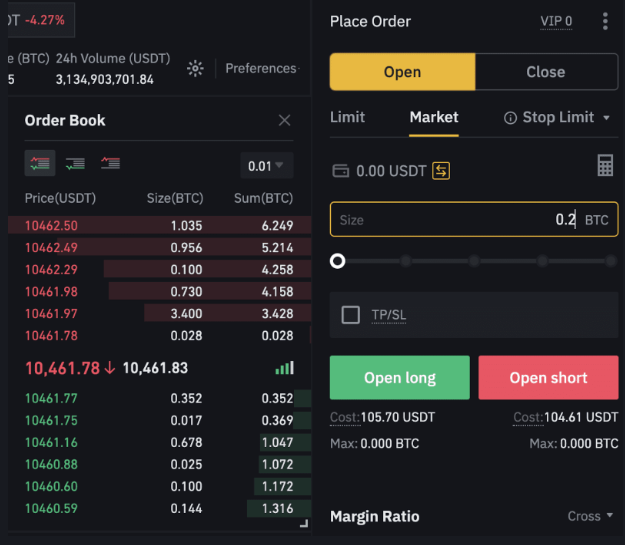Click the order size slider handle
Image resolution: width=625 pixels, height=545 pixels.
338,261
